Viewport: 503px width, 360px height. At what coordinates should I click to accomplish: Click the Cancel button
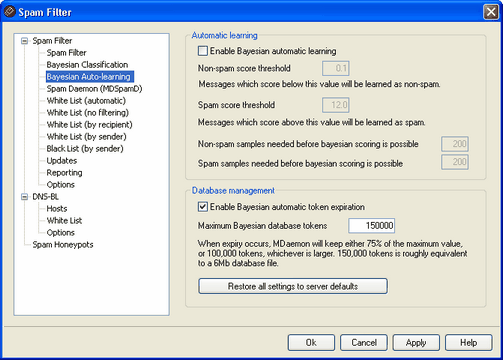coord(364,343)
